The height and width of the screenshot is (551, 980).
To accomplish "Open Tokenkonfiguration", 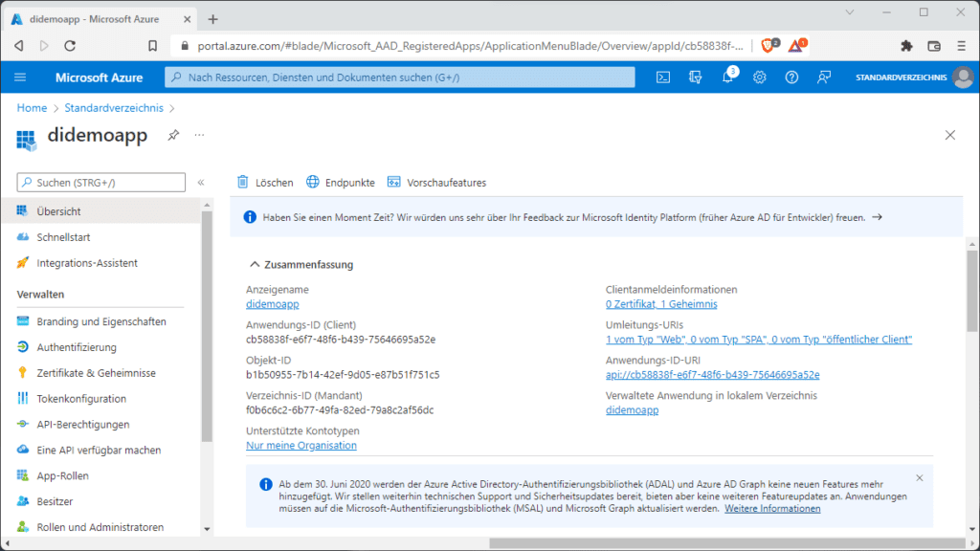I will 100,399.
